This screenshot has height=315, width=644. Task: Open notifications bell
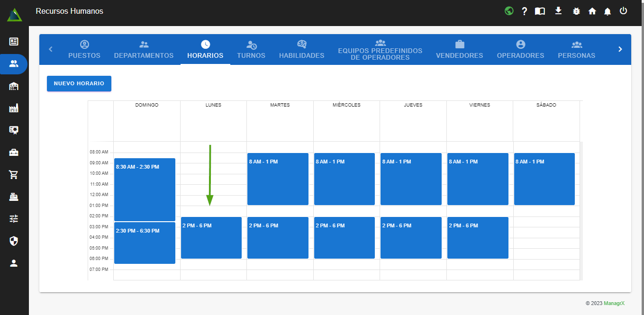click(x=608, y=11)
